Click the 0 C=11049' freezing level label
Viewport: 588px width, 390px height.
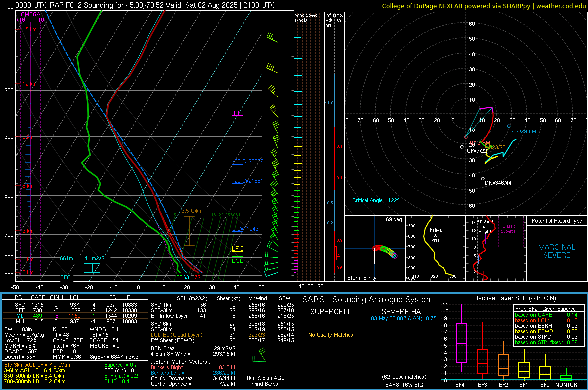(x=246, y=229)
